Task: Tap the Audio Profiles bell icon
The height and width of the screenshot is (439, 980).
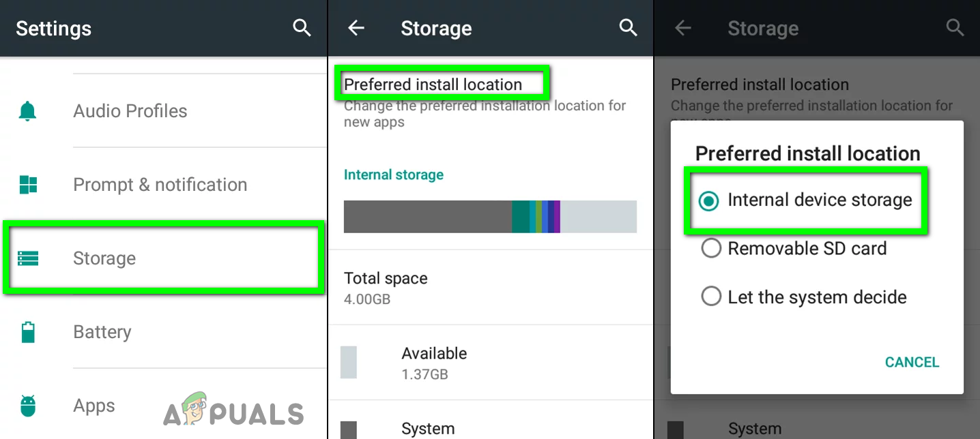Action: click(x=28, y=111)
